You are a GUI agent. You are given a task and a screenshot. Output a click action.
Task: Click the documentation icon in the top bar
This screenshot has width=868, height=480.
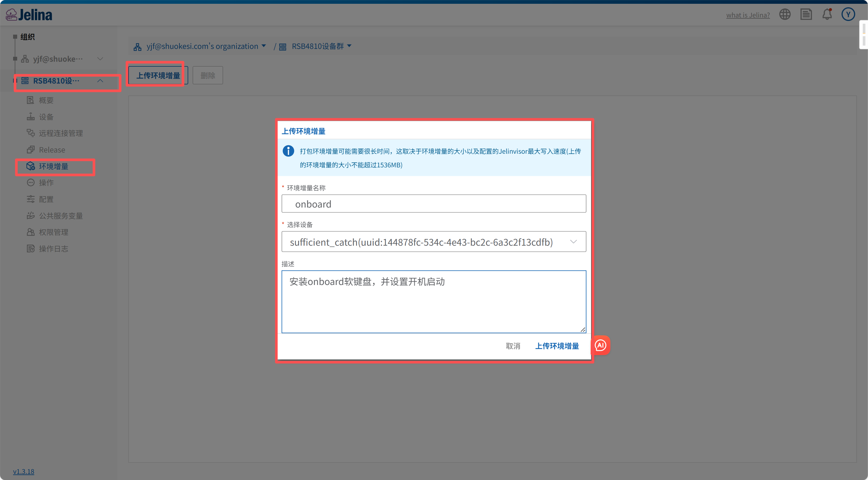click(x=806, y=14)
